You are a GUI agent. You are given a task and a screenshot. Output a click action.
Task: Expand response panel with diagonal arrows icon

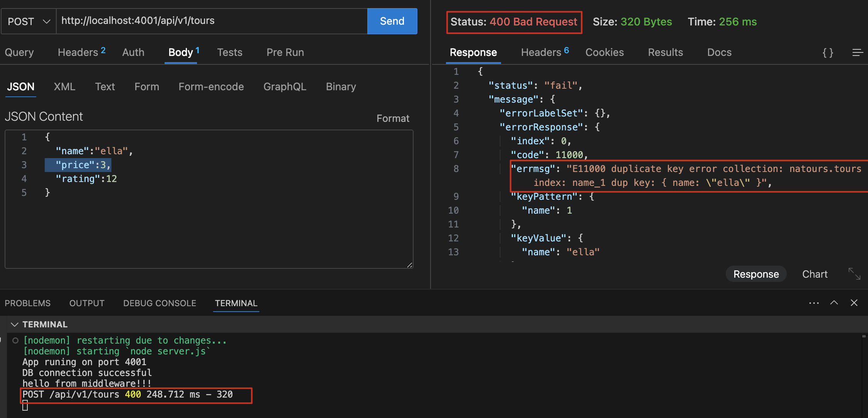pyautogui.click(x=854, y=274)
